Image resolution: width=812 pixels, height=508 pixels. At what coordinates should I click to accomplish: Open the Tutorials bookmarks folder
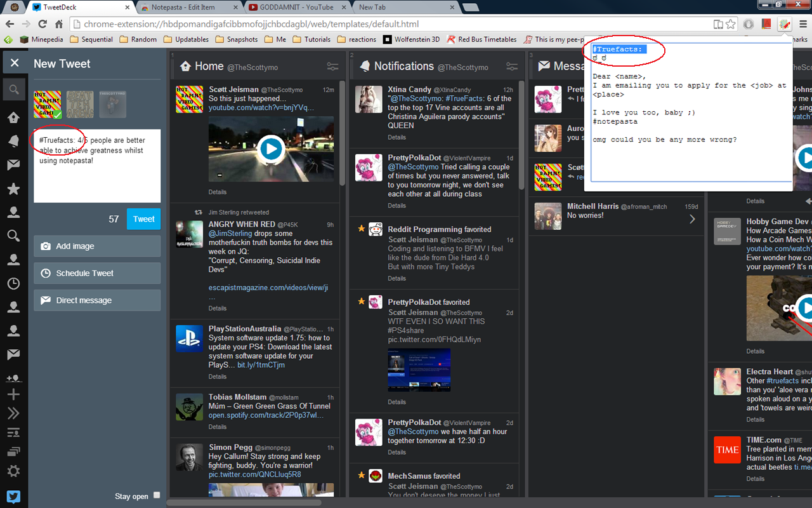tap(311, 39)
